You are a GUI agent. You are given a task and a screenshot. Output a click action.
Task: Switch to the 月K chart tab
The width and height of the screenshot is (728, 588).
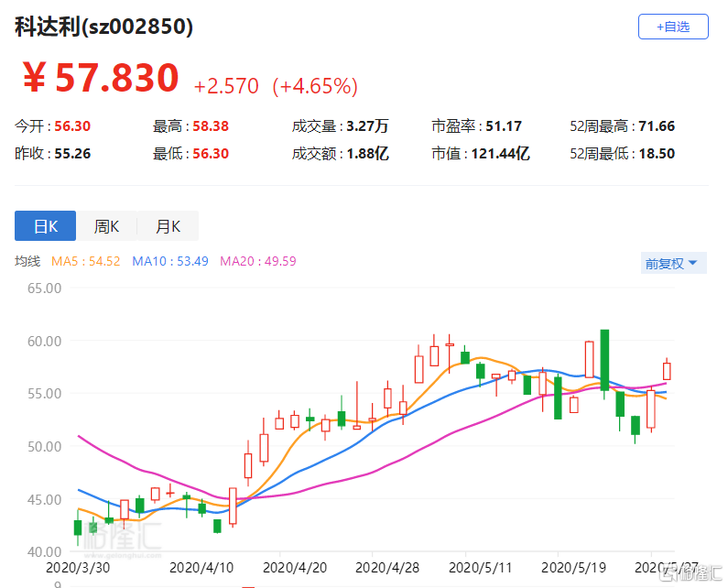pos(168,225)
